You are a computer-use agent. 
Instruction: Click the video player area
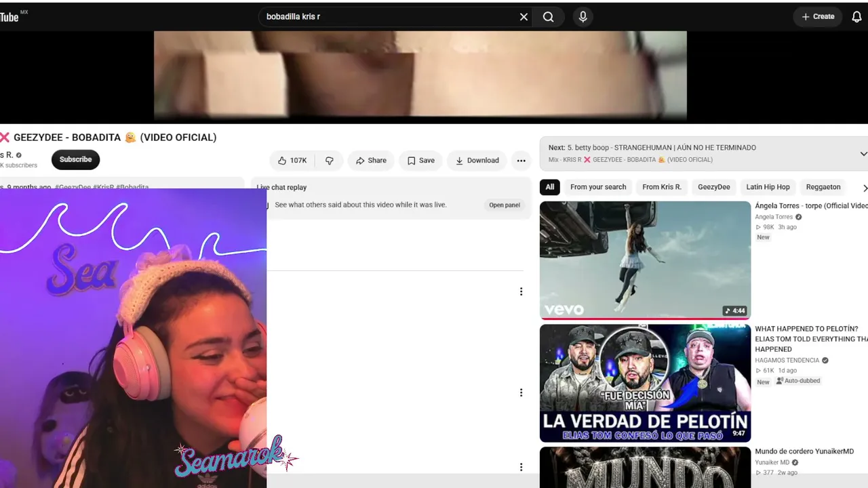coord(420,75)
